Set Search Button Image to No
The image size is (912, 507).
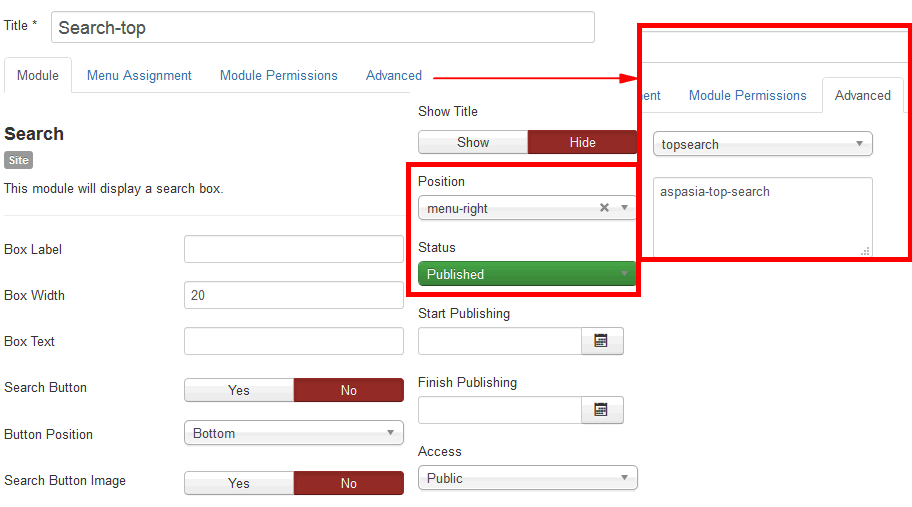(348, 483)
